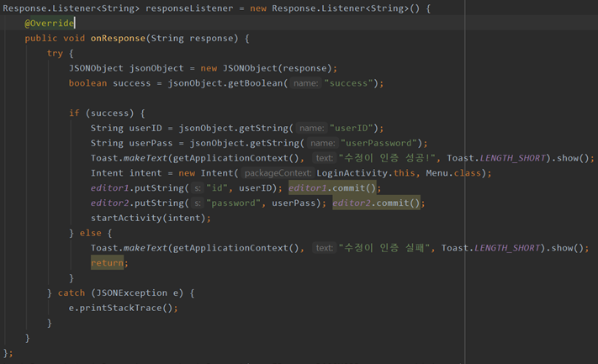Click LENGTH_SHORT in the success toast line
This screenshot has width=598, height=364.
click(512, 158)
